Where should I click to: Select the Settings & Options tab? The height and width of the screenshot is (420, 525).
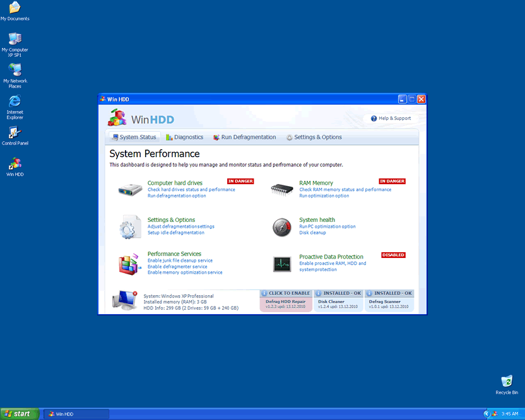(314, 137)
